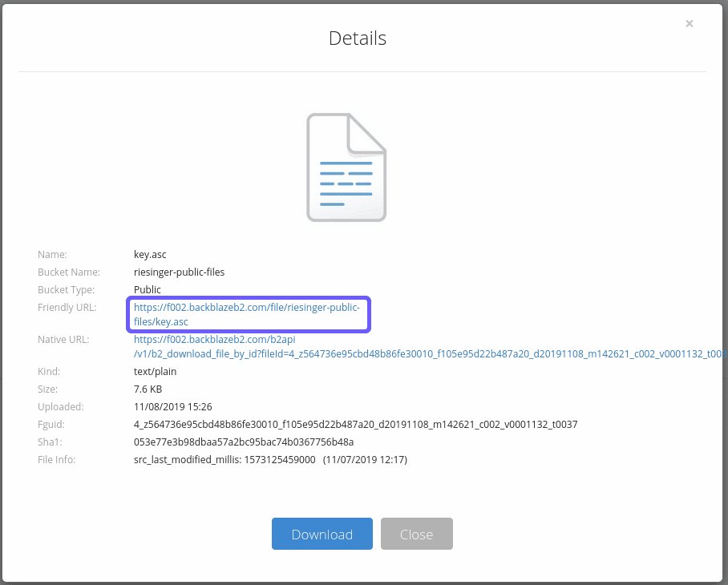Click the file name value key.asc
The height and width of the screenshot is (585, 728).
pos(151,254)
